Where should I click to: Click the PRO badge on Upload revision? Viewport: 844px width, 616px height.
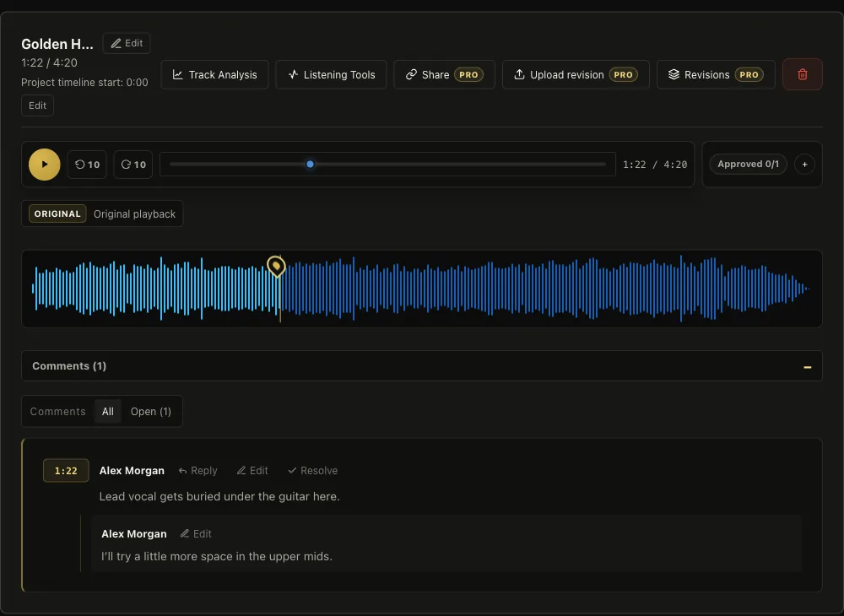click(624, 75)
